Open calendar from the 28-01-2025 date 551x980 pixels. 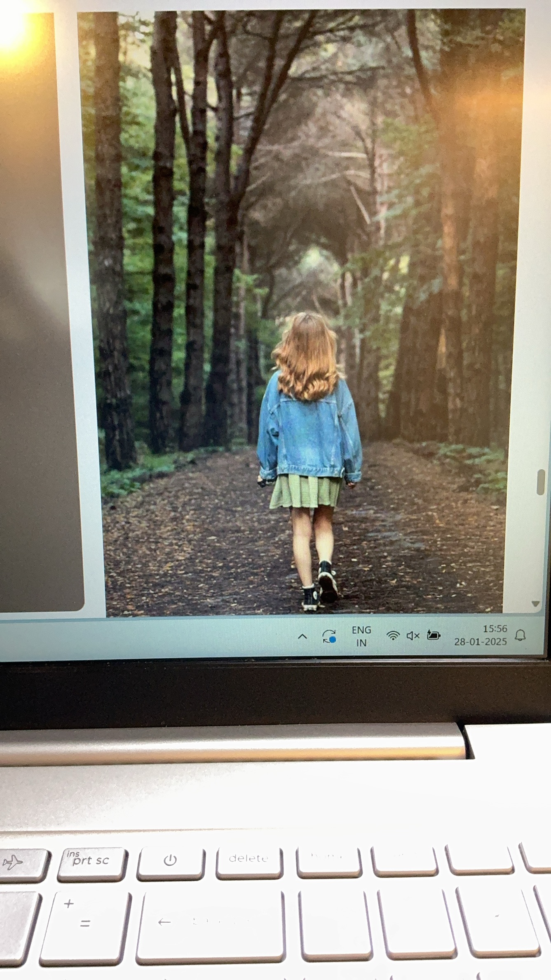point(480,642)
